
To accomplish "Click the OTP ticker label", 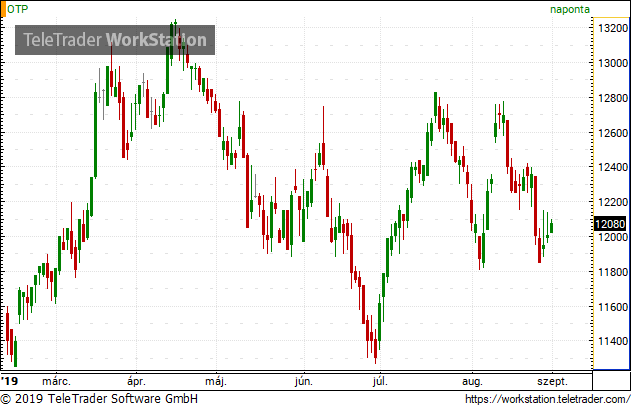I will [x=18, y=9].
